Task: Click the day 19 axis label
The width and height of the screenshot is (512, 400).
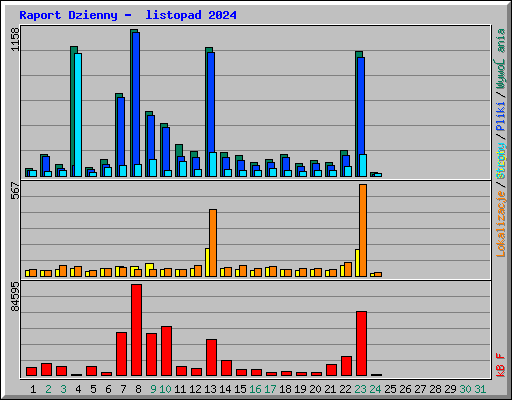Action: pyautogui.click(x=300, y=389)
